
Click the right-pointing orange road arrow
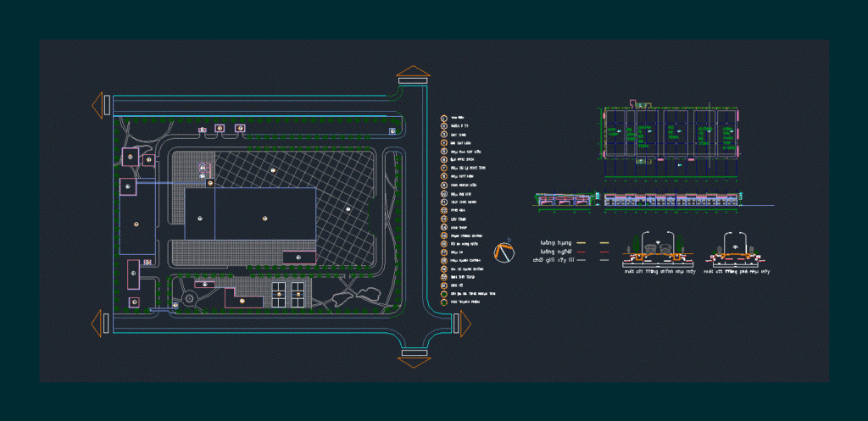pyautogui.click(x=465, y=324)
